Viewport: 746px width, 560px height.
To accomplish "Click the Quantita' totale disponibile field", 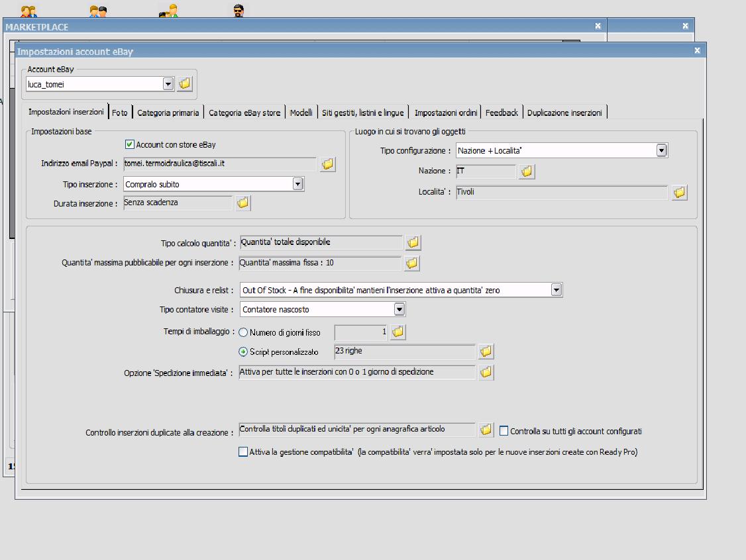I will 321,242.
